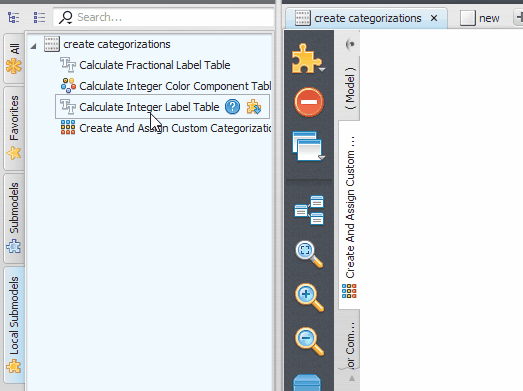Switch to tree view mode icon
Viewport: 523px width, 391px height.
pos(14,17)
